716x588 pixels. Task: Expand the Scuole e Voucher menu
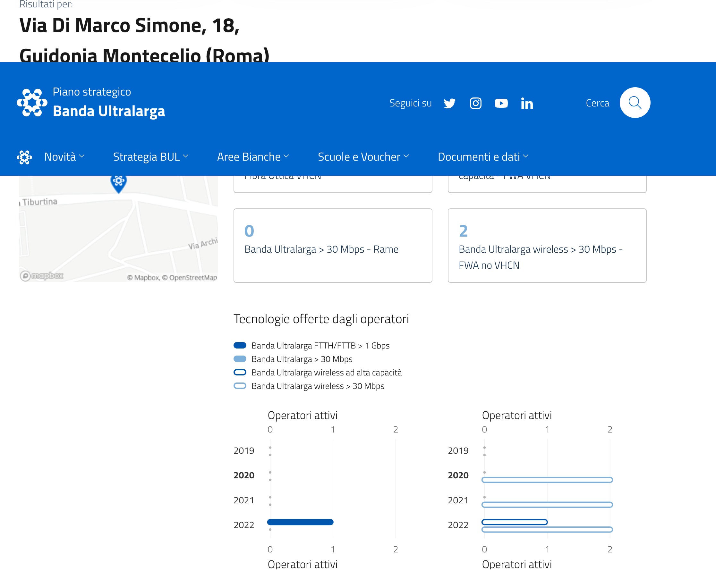363,157
